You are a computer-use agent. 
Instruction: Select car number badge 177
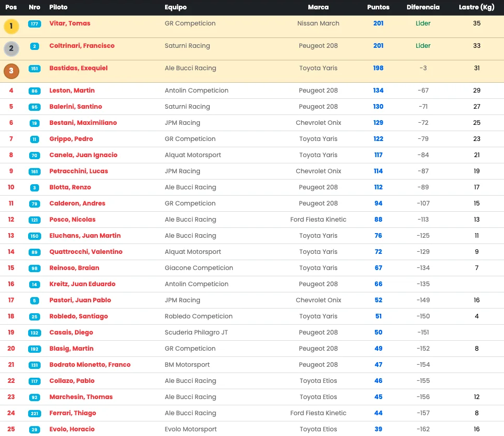click(34, 24)
